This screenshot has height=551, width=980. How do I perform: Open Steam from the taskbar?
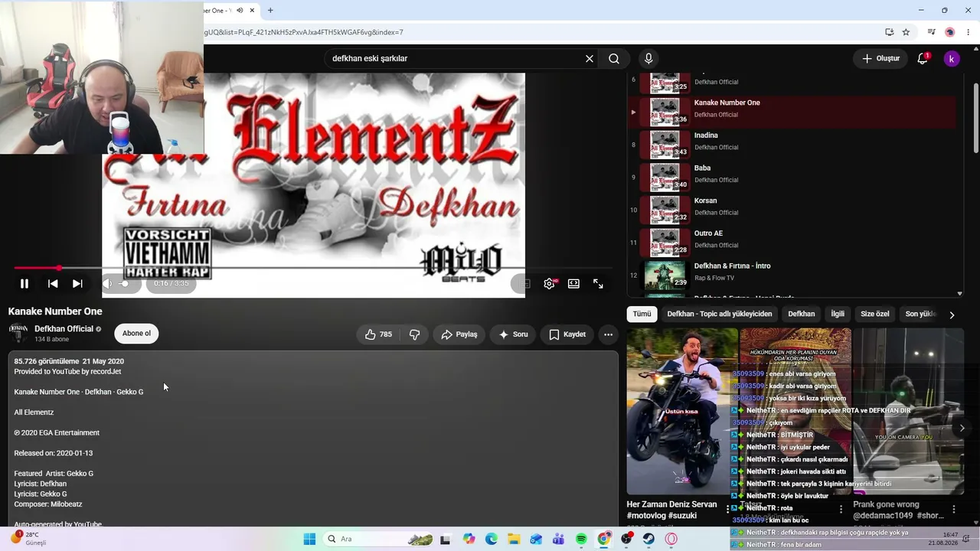[x=648, y=539]
